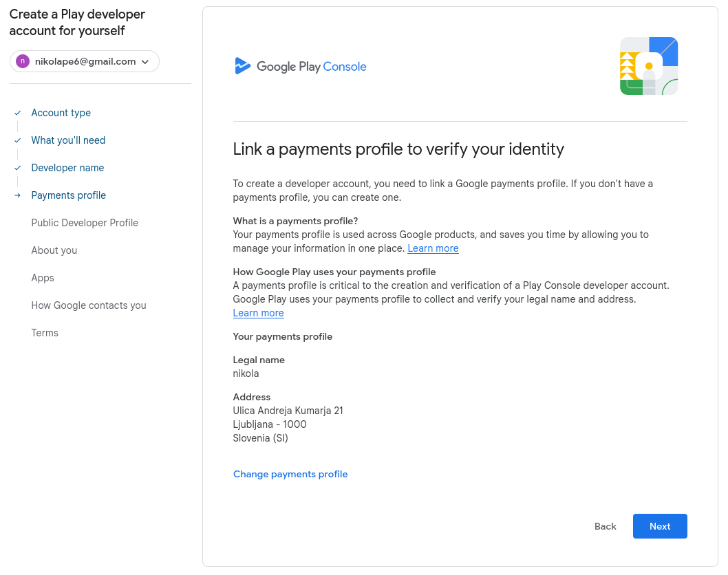The height and width of the screenshot is (575, 728).
Task: Select the Terms step in sidebar
Action: 45,333
